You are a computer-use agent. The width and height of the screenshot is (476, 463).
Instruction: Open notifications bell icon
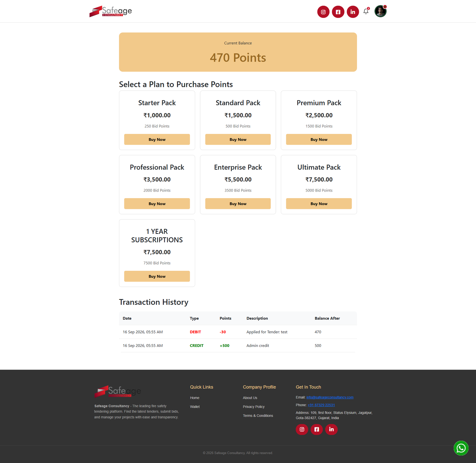pos(366,12)
